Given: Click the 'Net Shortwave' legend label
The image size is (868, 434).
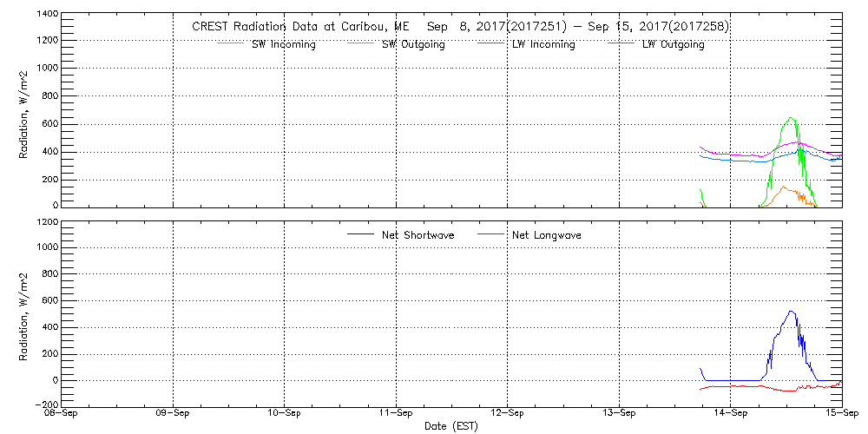Looking at the screenshot, I should coord(418,235).
